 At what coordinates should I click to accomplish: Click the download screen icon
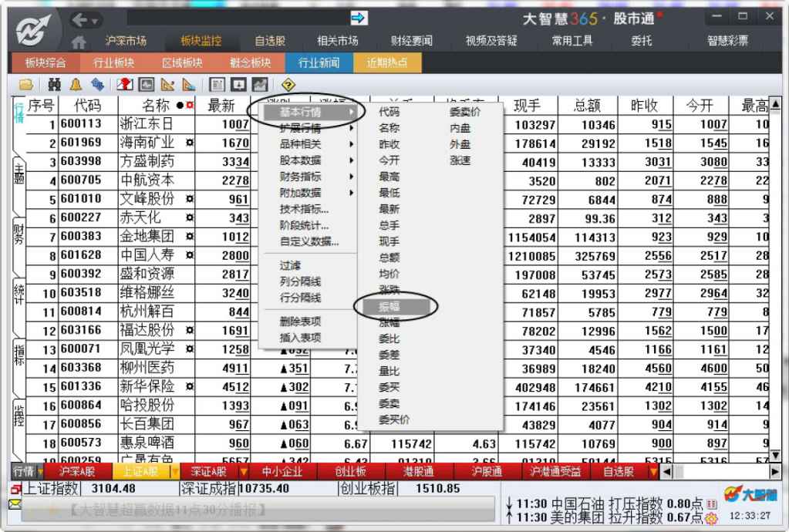[x=238, y=85]
